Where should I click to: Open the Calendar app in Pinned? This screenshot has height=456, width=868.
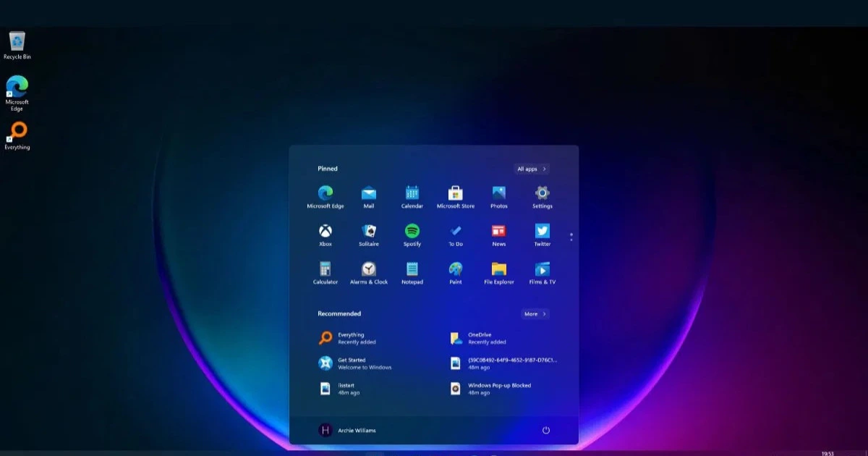(x=412, y=196)
